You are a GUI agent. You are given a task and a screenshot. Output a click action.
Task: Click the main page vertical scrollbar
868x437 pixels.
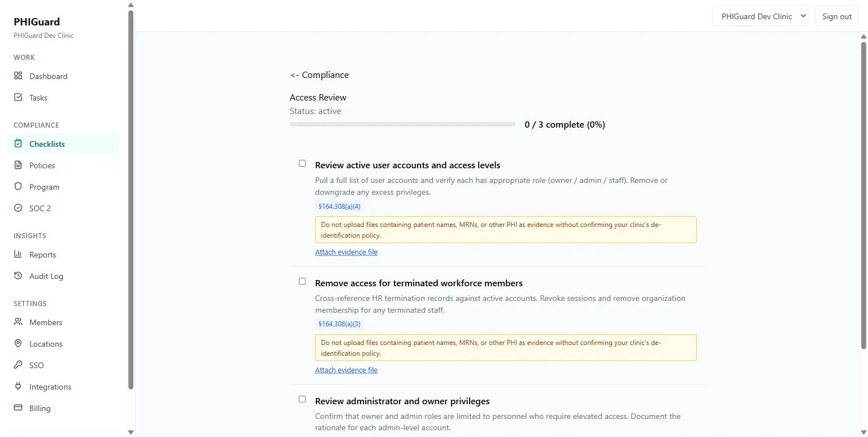pos(863,194)
